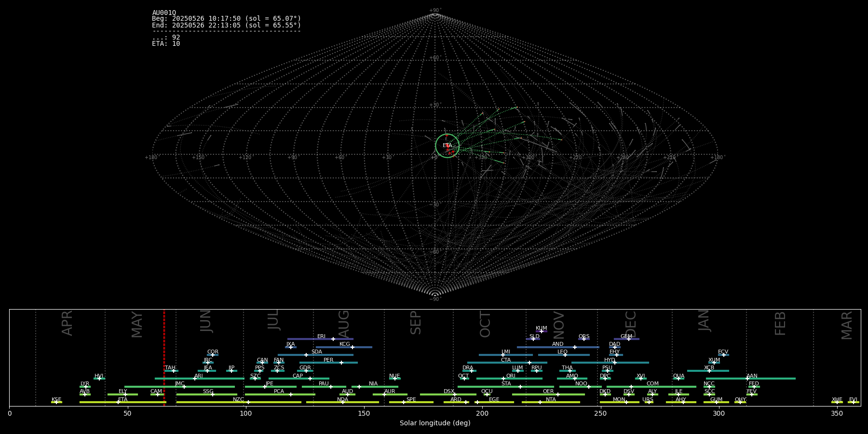
Task: Click the MAR month label on the timeline
Action: [847, 325]
